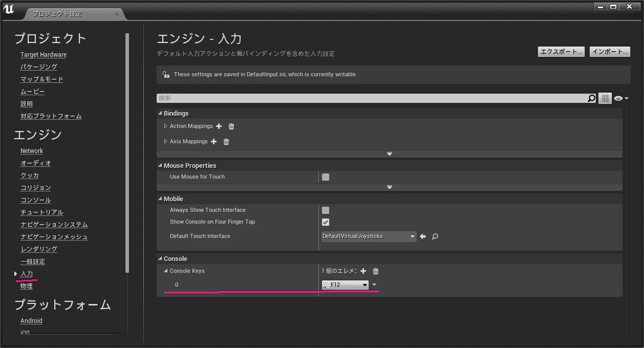Collapse the Bindings section
This screenshot has width=644, height=348.
pos(160,114)
